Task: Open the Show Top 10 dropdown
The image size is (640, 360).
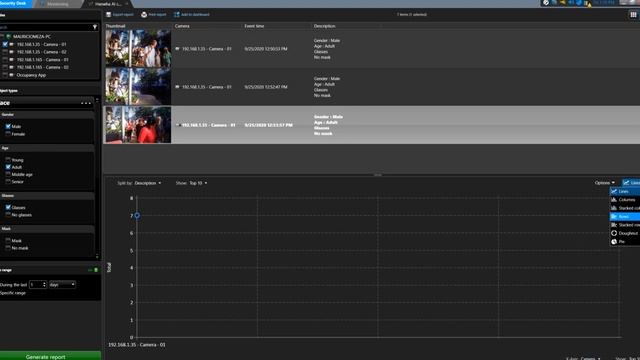Action: 198,183
